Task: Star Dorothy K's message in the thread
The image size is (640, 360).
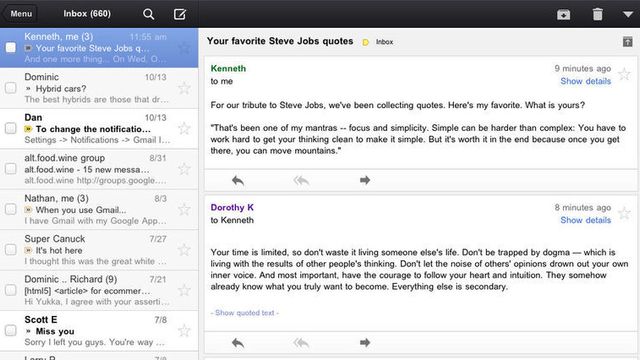Action: click(624, 213)
